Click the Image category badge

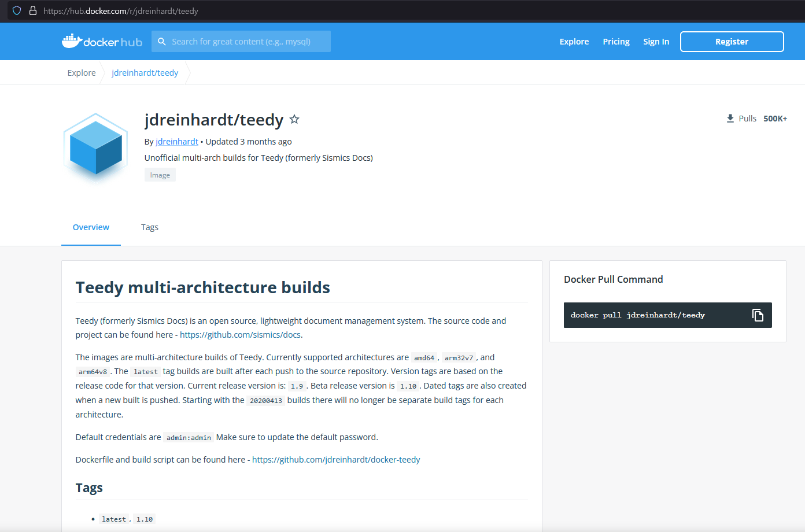160,175
